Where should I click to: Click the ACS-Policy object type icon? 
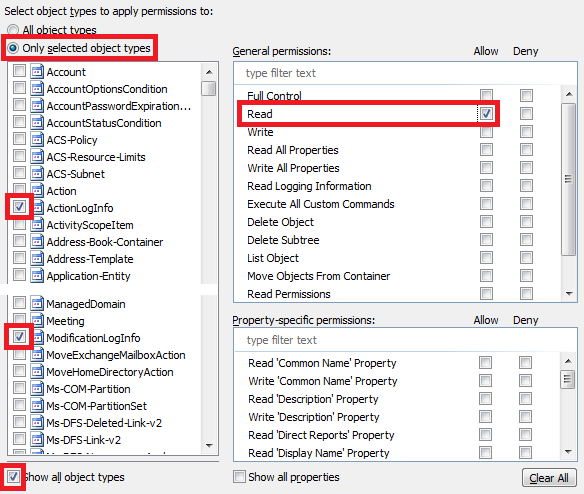tap(37, 139)
